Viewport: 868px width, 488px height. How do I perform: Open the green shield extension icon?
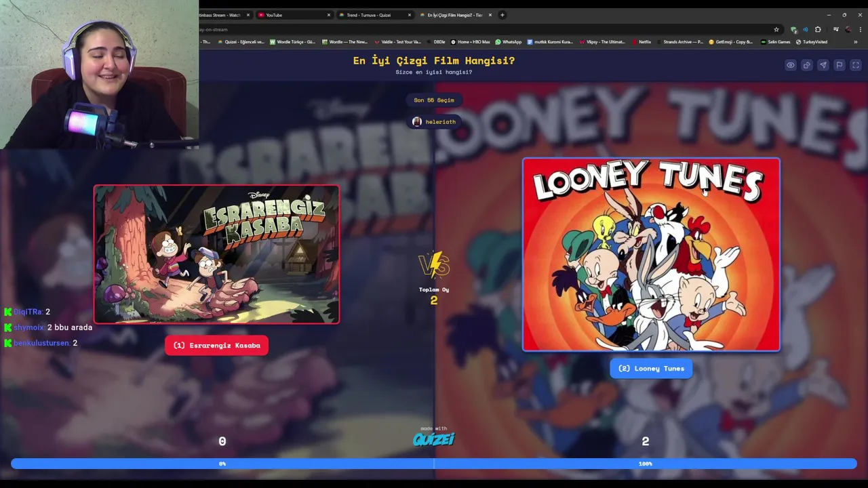click(793, 29)
